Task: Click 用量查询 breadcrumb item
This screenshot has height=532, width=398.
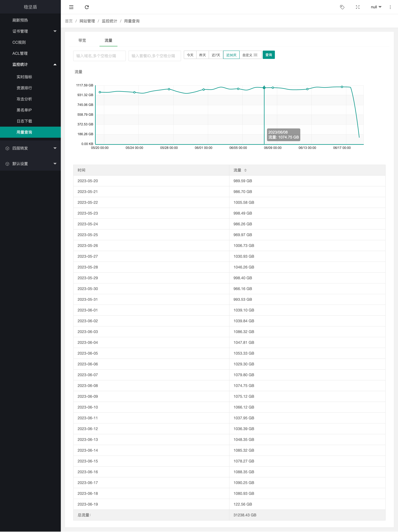Action: pos(132,21)
